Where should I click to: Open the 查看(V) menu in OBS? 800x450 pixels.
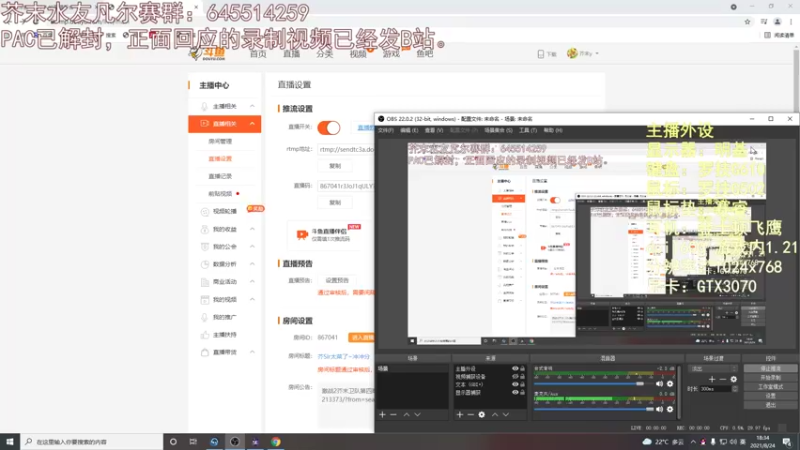[434, 131]
